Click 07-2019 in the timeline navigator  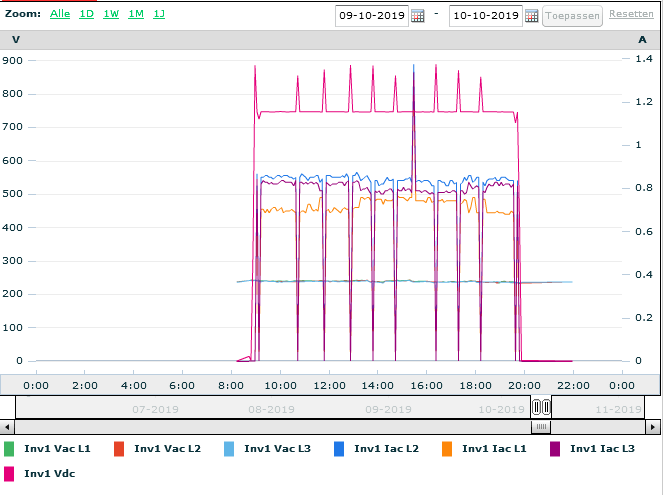[155, 410]
